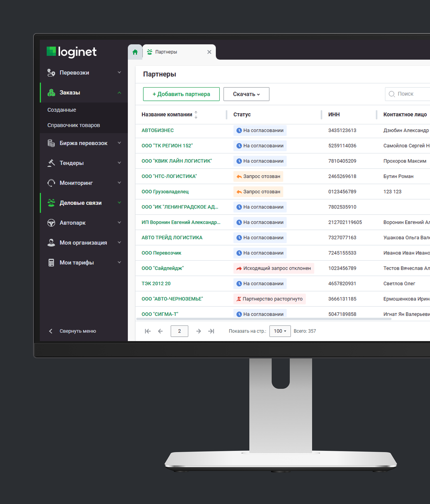
Task: Click the Автопарк steering wheel icon
Action: (x=51, y=223)
